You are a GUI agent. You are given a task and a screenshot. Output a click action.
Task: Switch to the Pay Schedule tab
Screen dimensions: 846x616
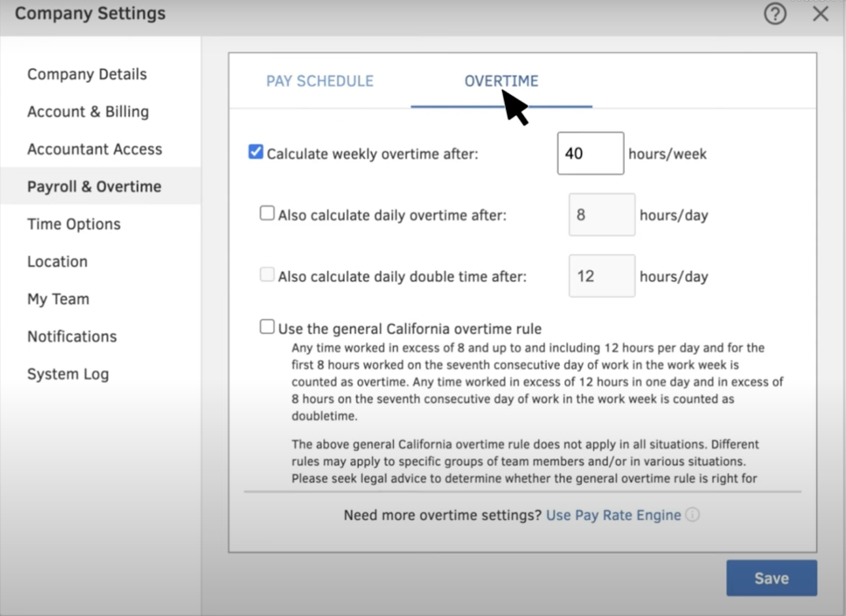pyautogui.click(x=319, y=81)
